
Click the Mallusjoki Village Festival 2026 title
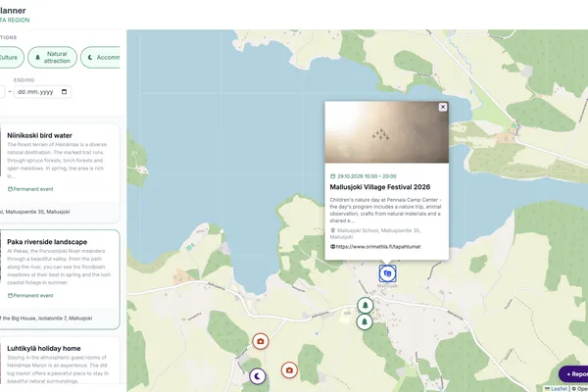(x=380, y=187)
